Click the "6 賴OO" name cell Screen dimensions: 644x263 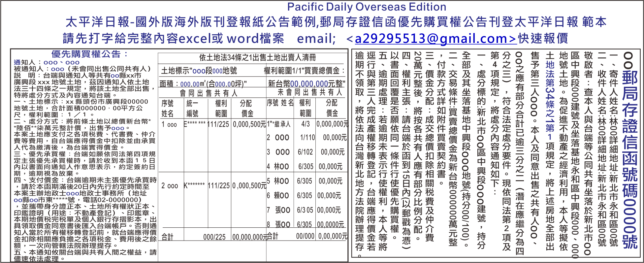click(x=278, y=196)
